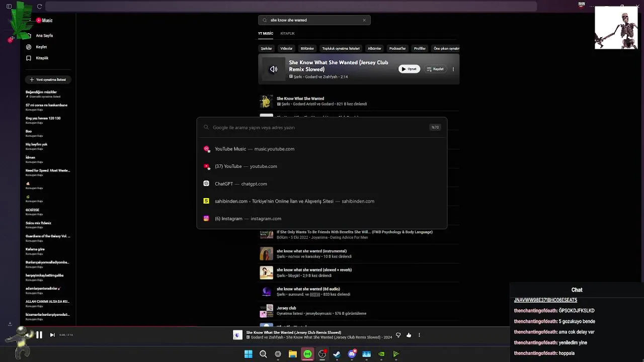Filter results by Profiller chip
This screenshot has height=362, width=644.
[x=420, y=48]
